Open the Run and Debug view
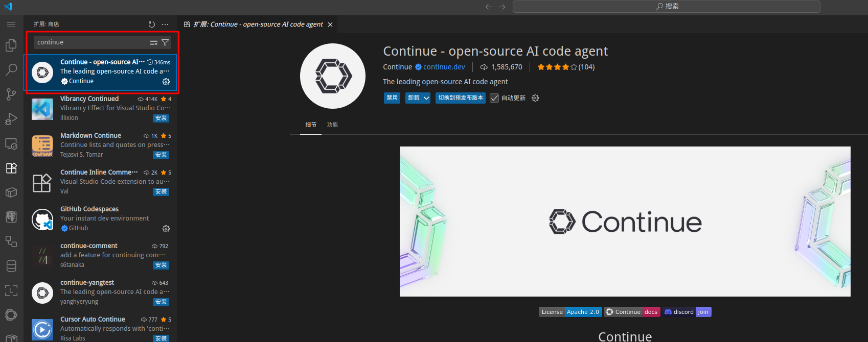 (11, 119)
